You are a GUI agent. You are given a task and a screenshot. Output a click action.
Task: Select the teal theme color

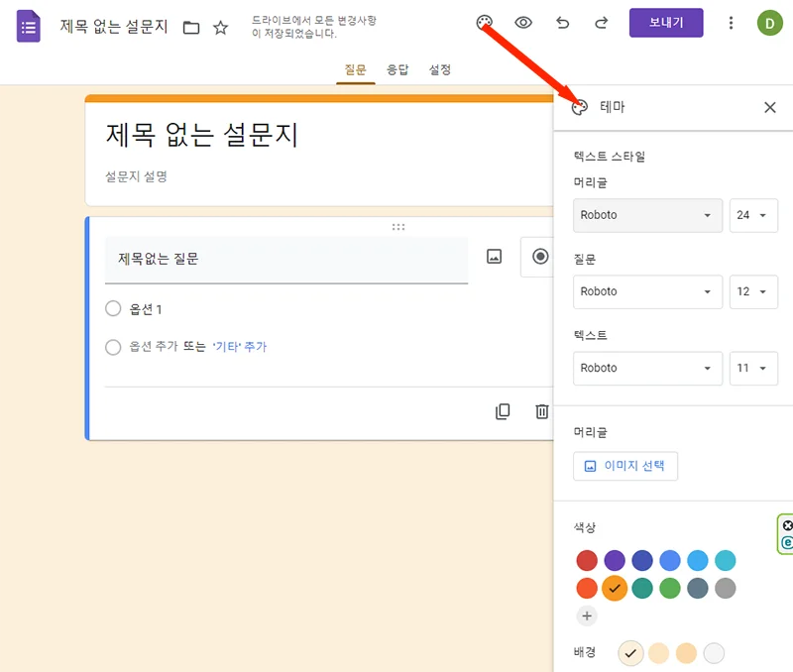pos(642,588)
